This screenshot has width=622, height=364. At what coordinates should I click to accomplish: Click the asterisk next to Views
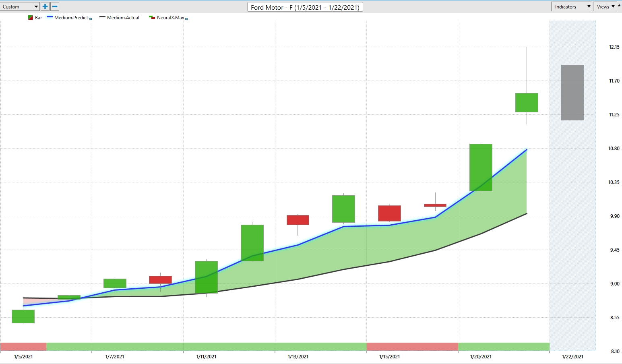tap(619, 6)
